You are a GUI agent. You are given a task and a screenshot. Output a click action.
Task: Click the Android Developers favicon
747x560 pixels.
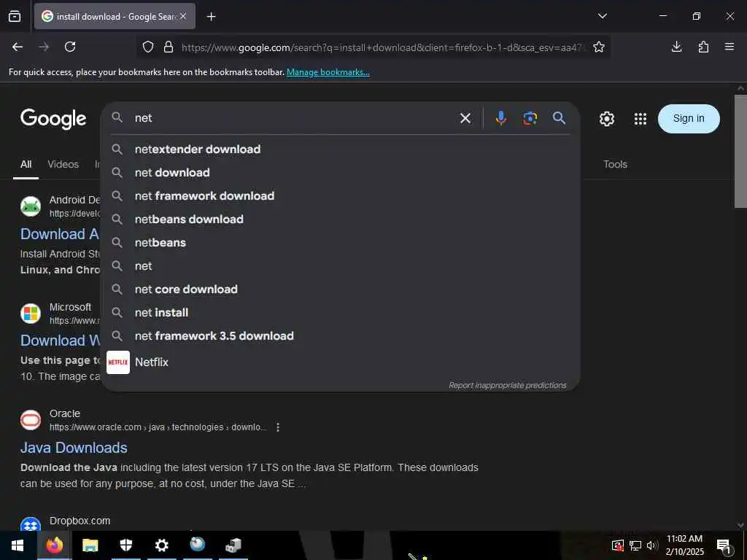click(x=31, y=206)
